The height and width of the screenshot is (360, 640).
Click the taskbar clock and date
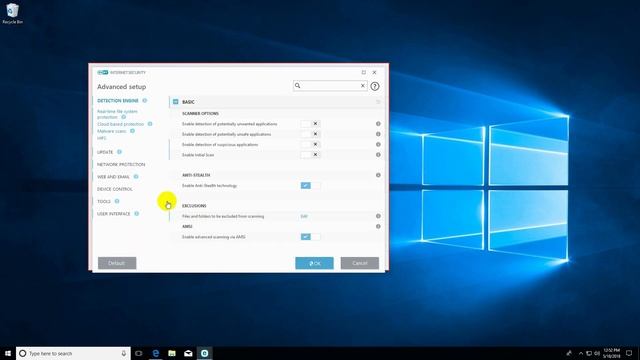pos(611,353)
